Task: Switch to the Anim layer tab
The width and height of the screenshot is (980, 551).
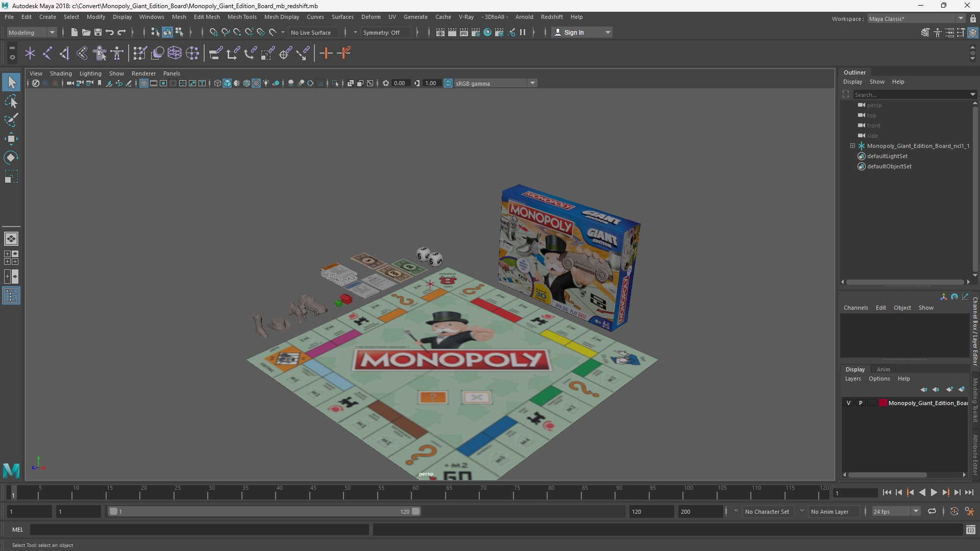Action: coord(883,369)
